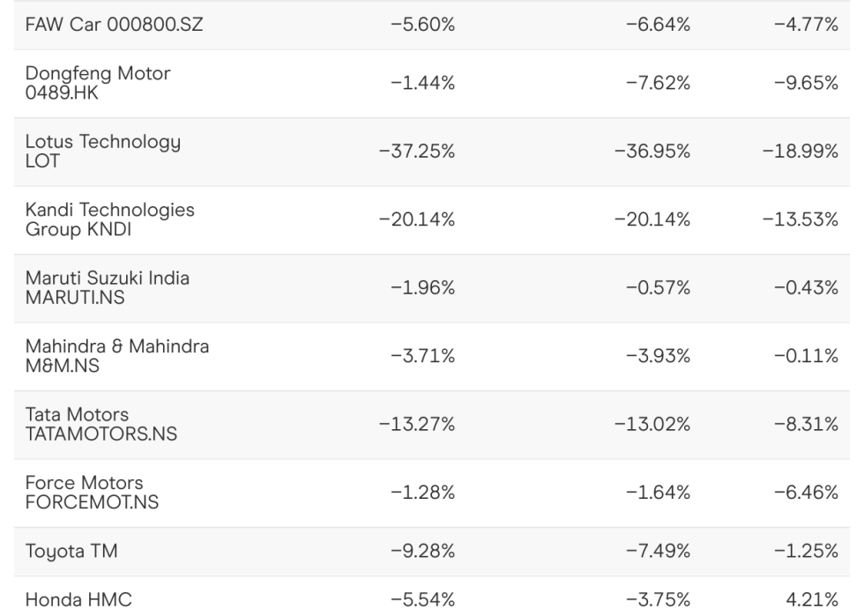Open Mahindra & Mahindra M&M.NS
Screen dimensions: 864x616
117,356
